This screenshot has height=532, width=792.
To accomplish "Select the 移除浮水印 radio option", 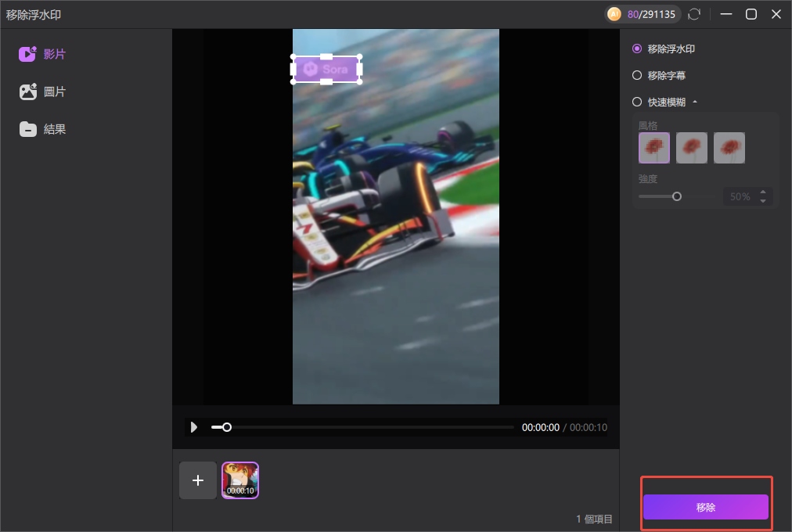I will click(x=637, y=49).
